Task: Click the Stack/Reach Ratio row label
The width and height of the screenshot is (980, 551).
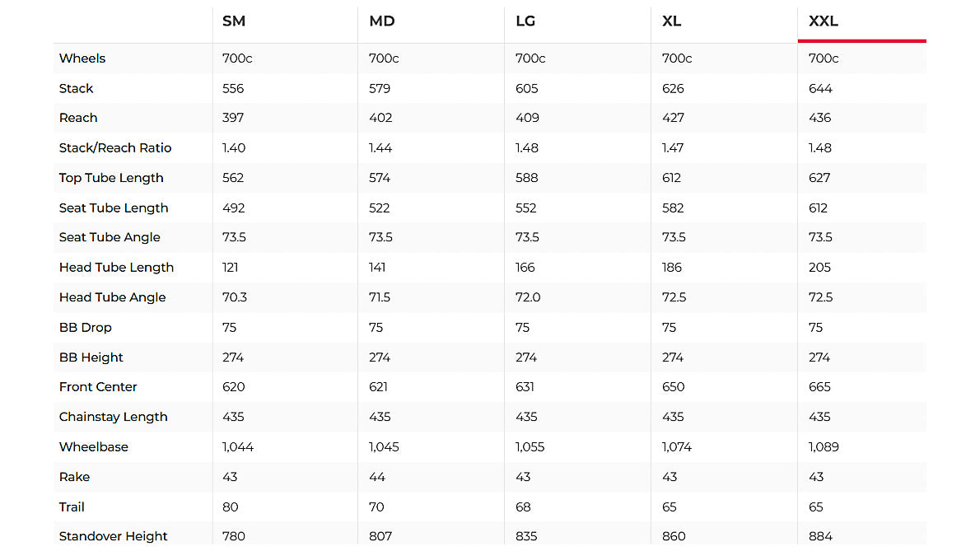Action: tap(115, 148)
